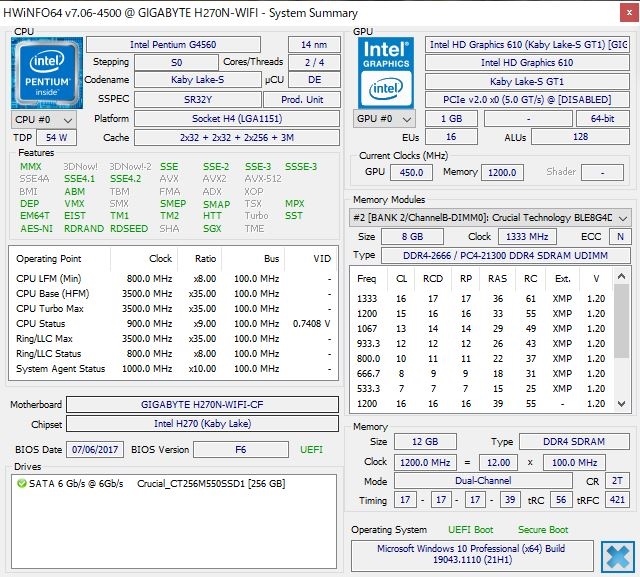This screenshot has height=577, width=640.
Task: Click the cache 2x32 + 2x32 + 2x256 + 3M field
Action: 237,138
